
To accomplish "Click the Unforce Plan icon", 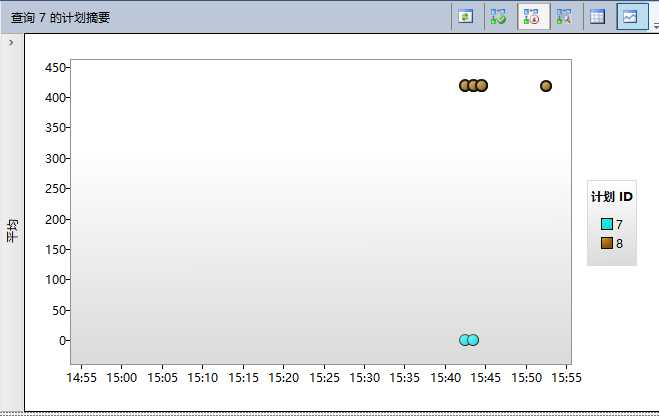I will (532, 17).
